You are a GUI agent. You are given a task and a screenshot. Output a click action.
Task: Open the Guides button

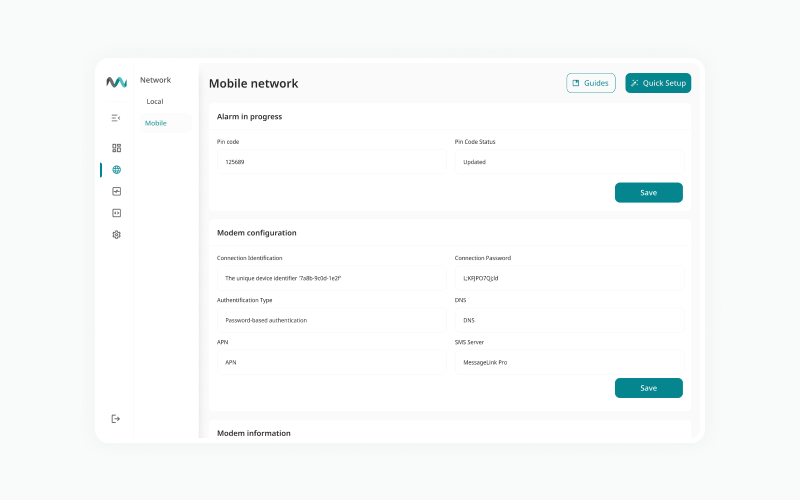pyautogui.click(x=591, y=83)
